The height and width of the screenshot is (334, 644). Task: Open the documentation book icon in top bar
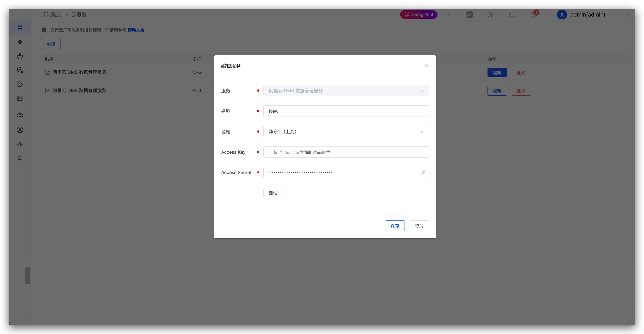(512, 15)
